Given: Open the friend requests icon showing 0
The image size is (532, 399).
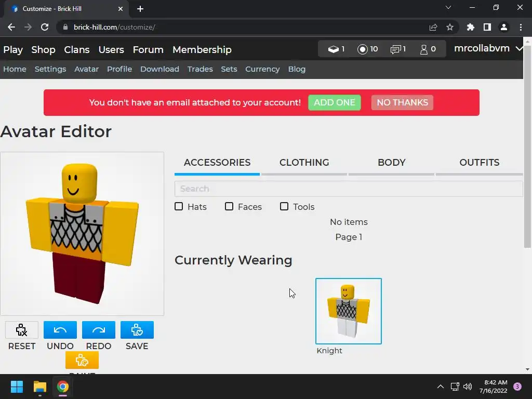Looking at the screenshot, I should pos(428,49).
